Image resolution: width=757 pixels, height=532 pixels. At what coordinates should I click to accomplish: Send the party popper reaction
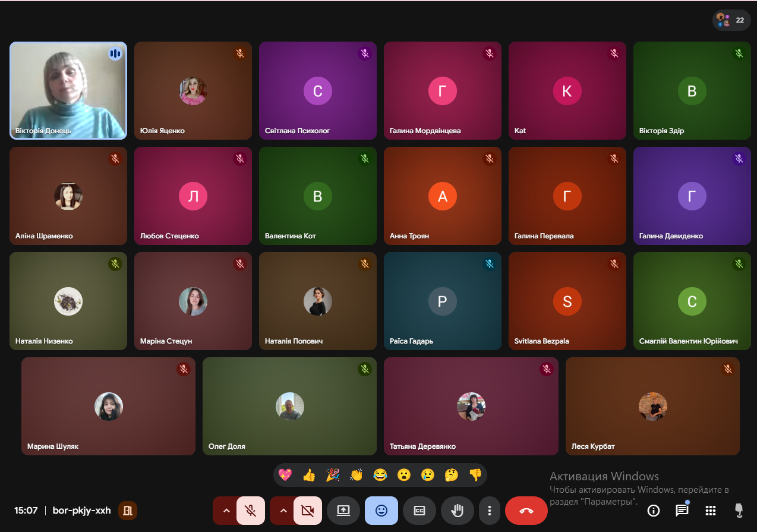333,475
